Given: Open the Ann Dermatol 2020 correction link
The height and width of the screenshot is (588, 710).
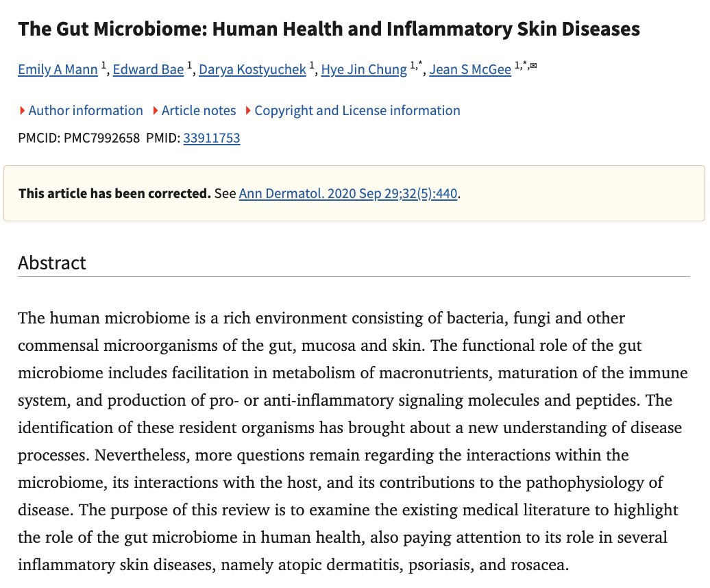Looking at the screenshot, I should (348, 194).
